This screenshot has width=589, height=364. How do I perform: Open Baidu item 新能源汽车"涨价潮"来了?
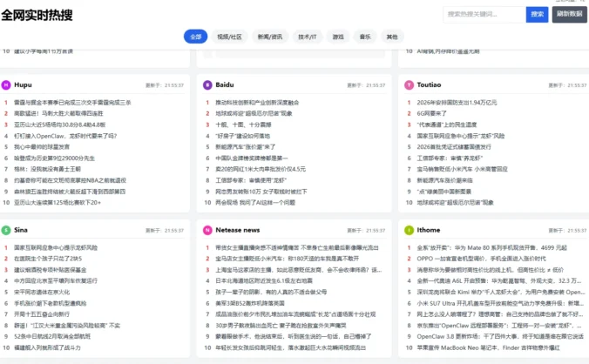(x=246, y=146)
